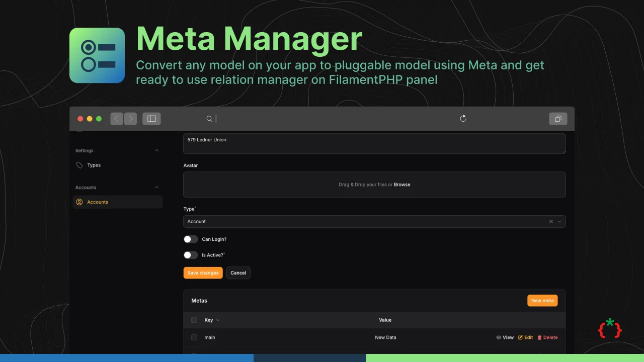644x362 pixels.
Task: Select all metas using the header checkbox
Action: [x=194, y=320]
